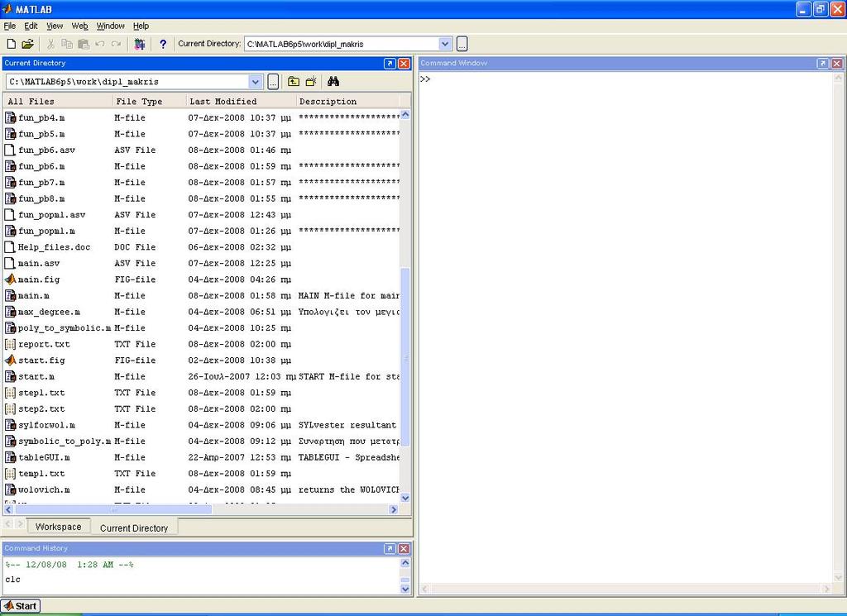Open the Web menu
This screenshot has height=616, width=847.
click(x=79, y=26)
